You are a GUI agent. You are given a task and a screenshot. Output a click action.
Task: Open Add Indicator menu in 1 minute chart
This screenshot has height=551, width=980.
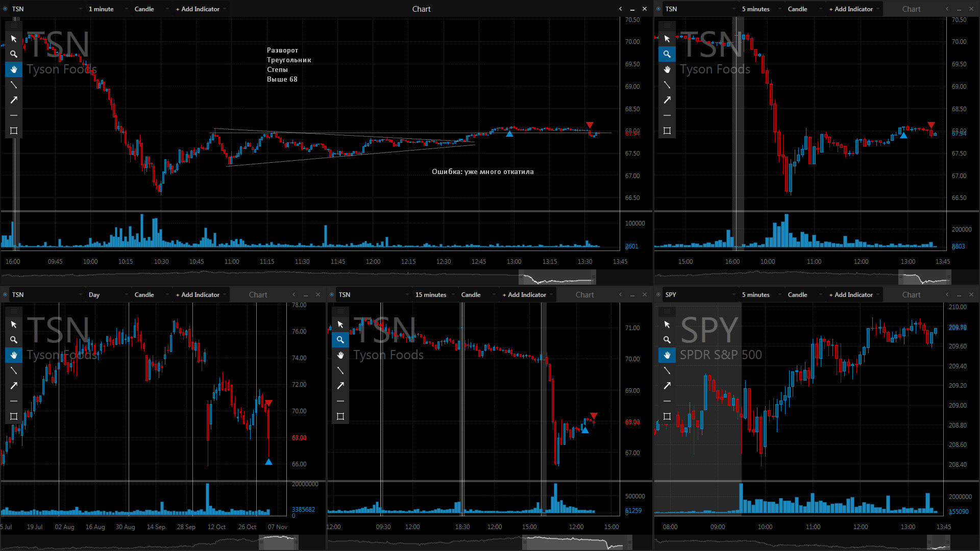click(201, 9)
